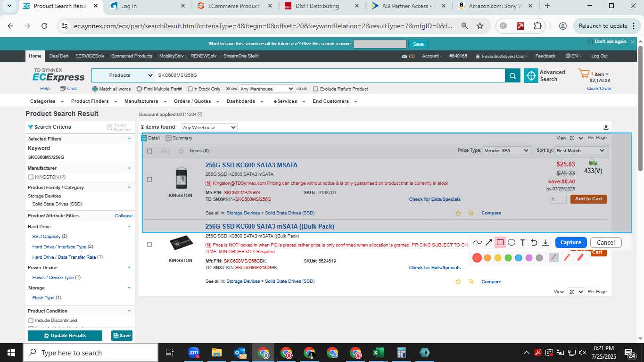
Task: Tick the select-all items checkbox
Action: [149, 151]
